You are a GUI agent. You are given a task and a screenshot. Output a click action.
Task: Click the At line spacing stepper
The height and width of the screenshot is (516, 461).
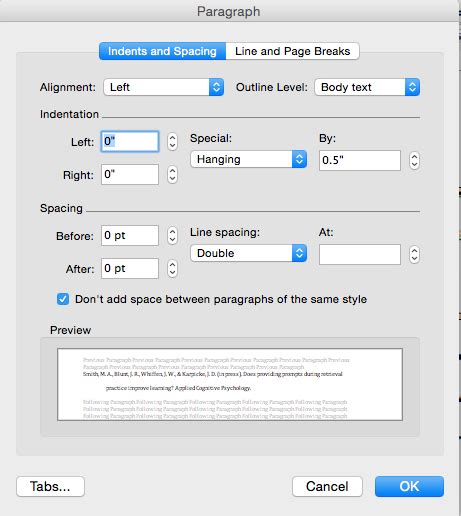coord(414,255)
